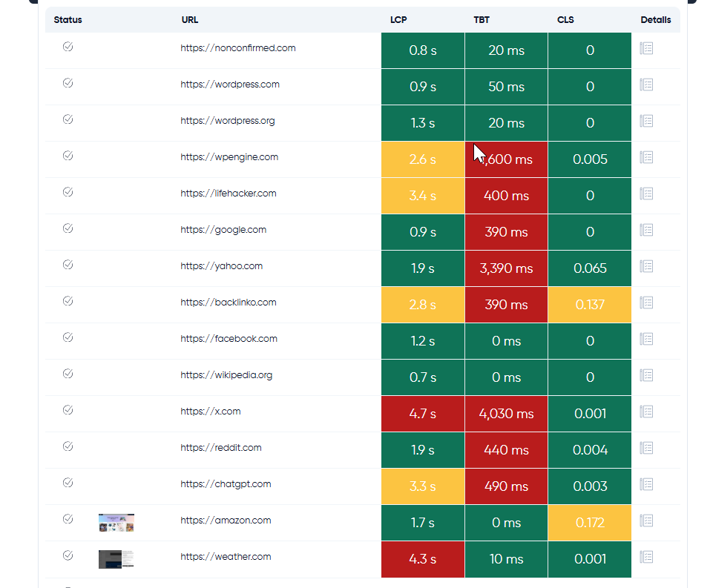View the details report for weather.com

click(x=646, y=556)
